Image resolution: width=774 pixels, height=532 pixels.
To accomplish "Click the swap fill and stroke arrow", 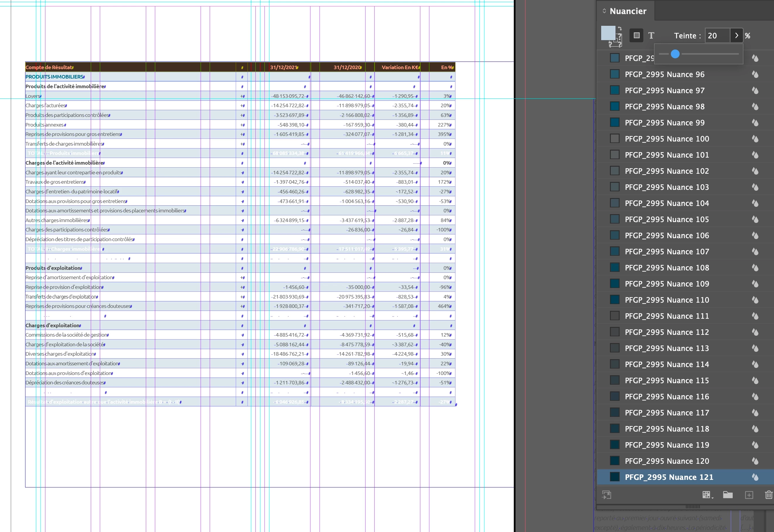I will click(x=620, y=28).
